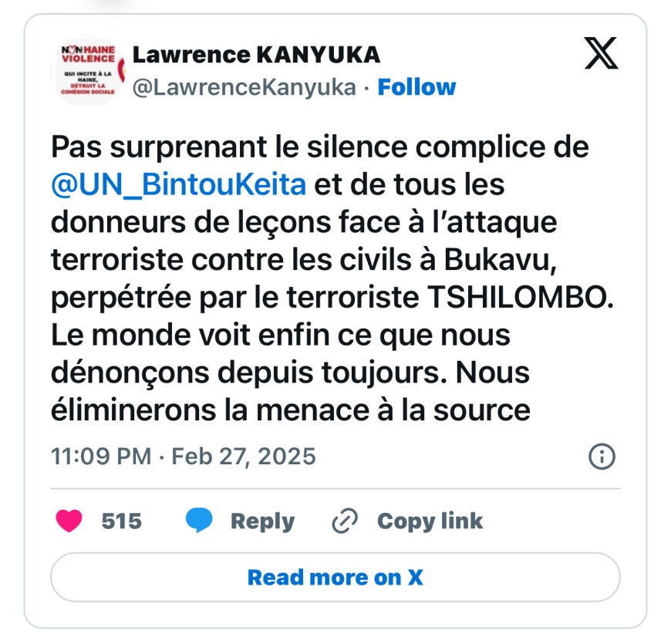
Task: Click the chain link copy icon
Action: coord(345,521)
